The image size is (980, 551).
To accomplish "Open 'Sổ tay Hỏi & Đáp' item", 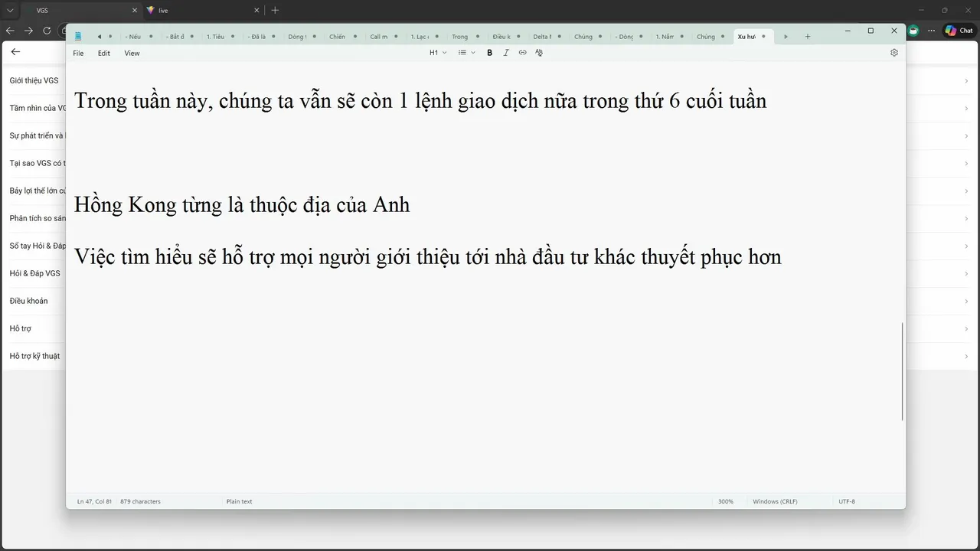I will point(38,246).
